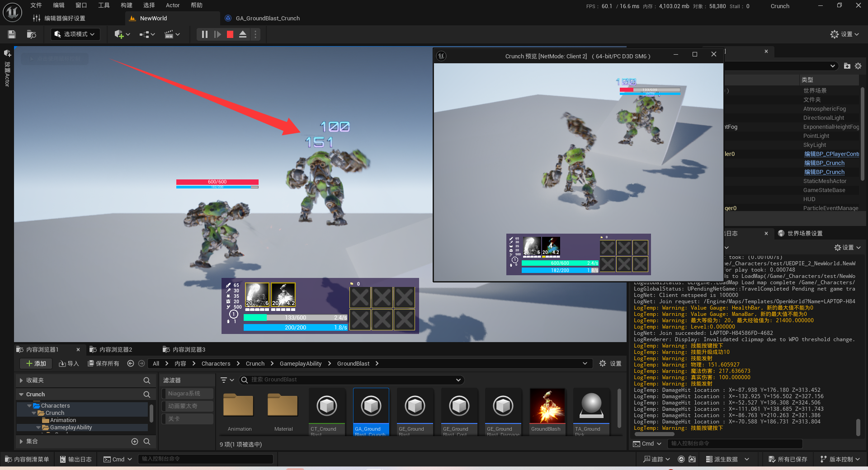Close the 内容浏览器1 tab

tap(78, 350)
